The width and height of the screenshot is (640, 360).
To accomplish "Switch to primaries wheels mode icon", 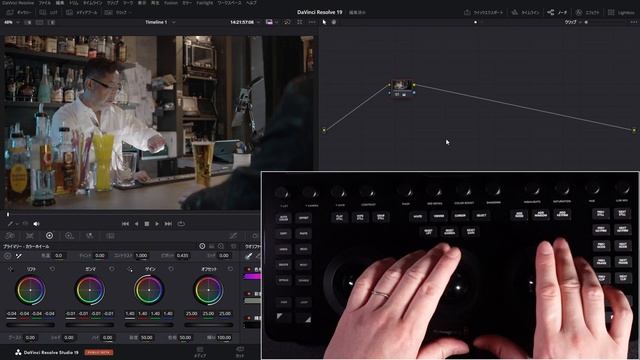I will click(202, 246).
